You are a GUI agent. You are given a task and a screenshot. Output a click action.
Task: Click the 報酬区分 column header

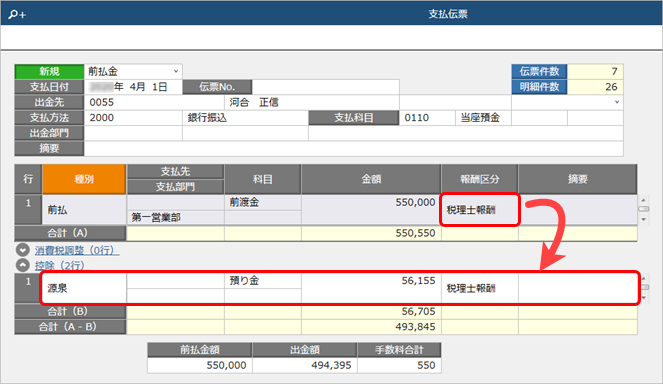tap(479, 179)
